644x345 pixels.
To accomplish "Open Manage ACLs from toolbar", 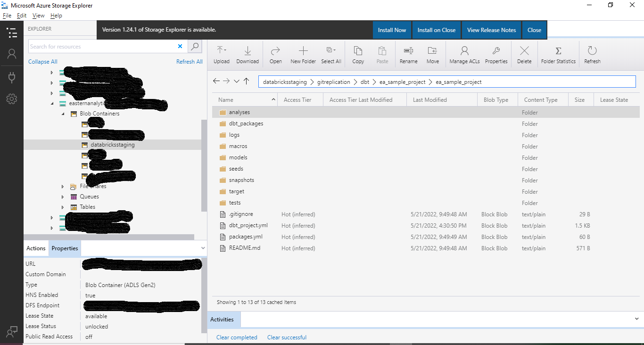I will pos(464,55).
